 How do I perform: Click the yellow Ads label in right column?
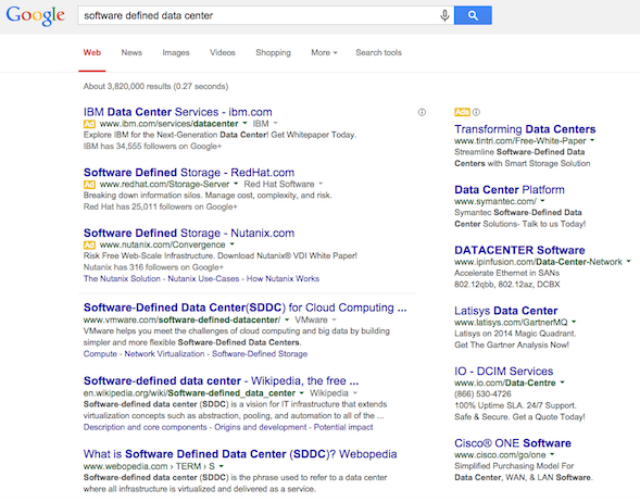(462, 112)
